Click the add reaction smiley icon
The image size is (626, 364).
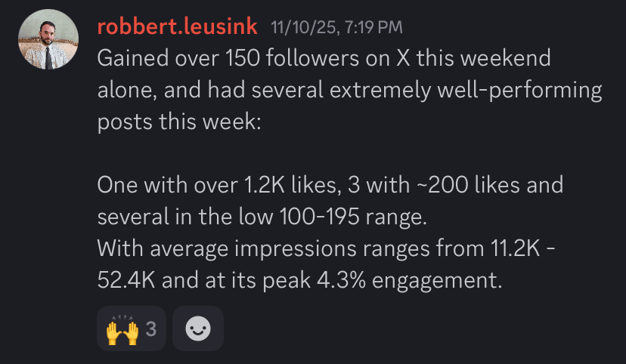pos(198,329)
